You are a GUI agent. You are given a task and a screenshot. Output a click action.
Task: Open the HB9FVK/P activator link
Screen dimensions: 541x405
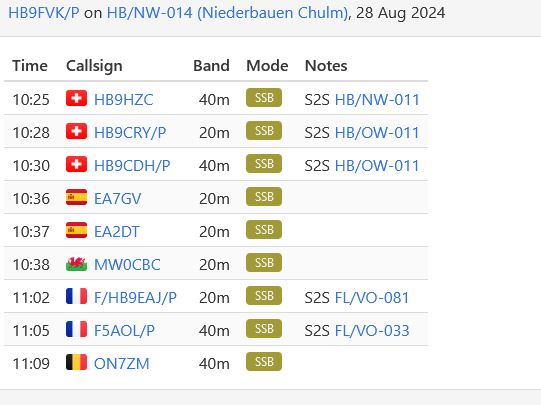point(43,13)
